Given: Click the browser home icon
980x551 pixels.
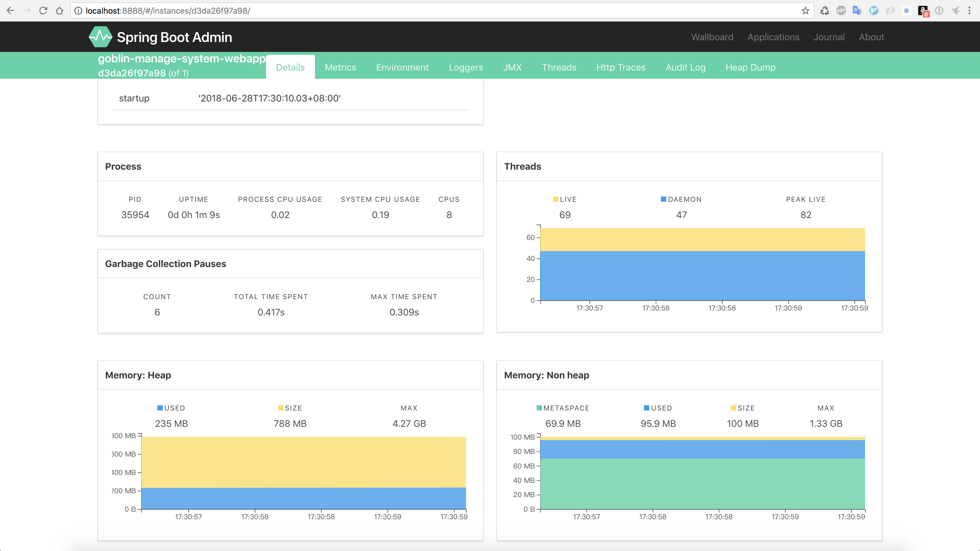Looking at the screenshot, I should pyautogui.click(x=59, y=11).
